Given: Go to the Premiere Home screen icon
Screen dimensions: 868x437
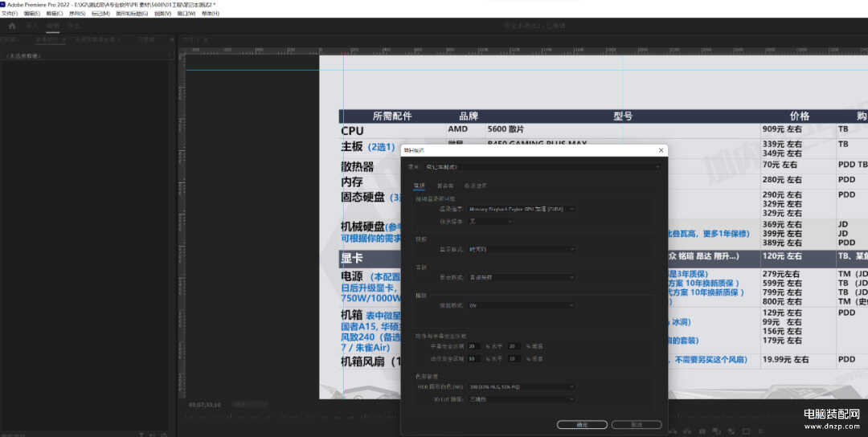Looking at the screenshot, I should tap(12, 26).
